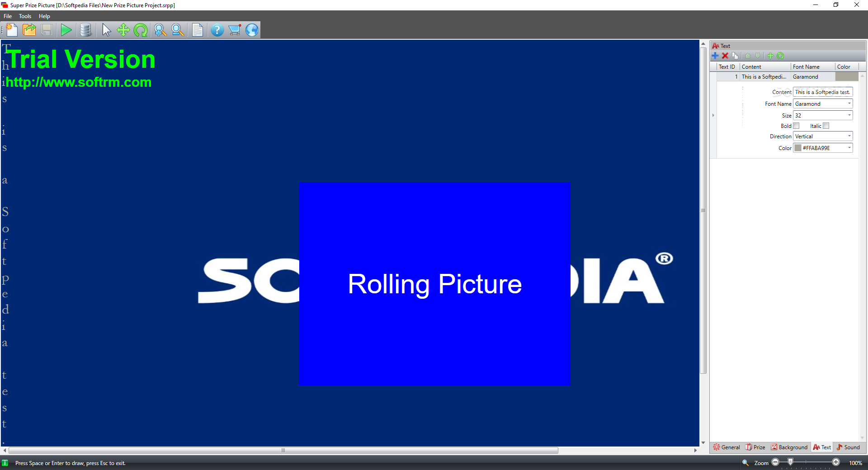This screenshot has height=470, width=868.
Task: Switch to the Background tab
Action: [x=789, y=447]
